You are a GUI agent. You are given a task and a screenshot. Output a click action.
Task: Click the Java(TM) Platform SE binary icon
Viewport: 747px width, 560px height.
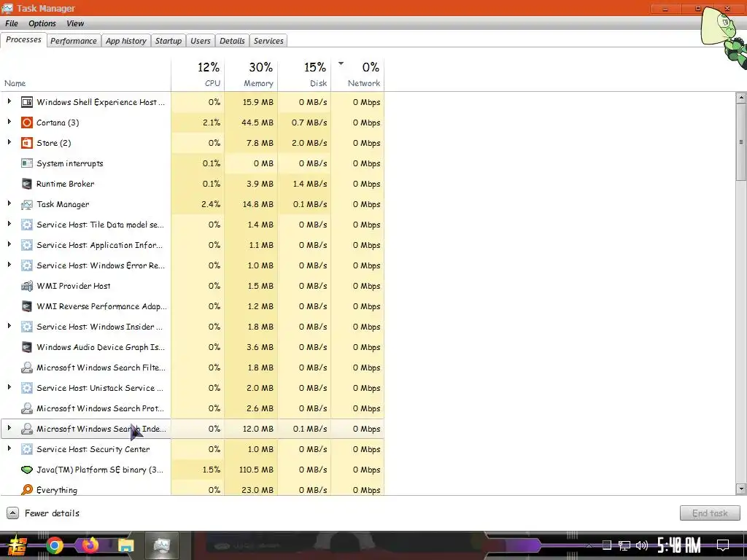pos(27,470)
